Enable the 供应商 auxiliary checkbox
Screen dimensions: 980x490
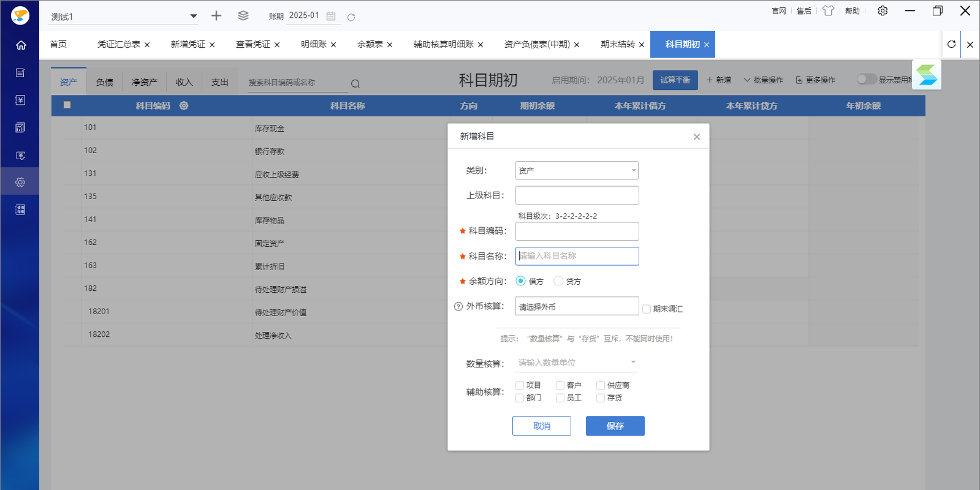[x=601, y=385]
